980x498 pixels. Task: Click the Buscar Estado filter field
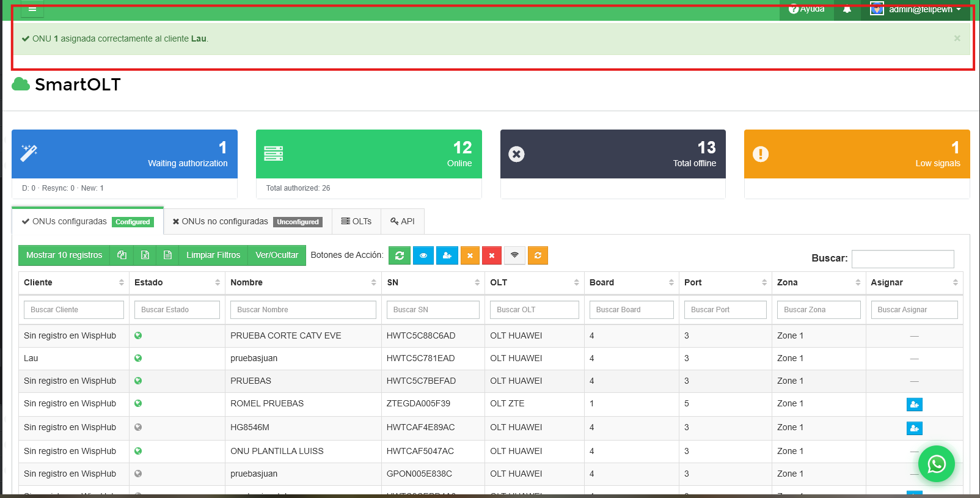pyautogui.click(x=177, y=310)
